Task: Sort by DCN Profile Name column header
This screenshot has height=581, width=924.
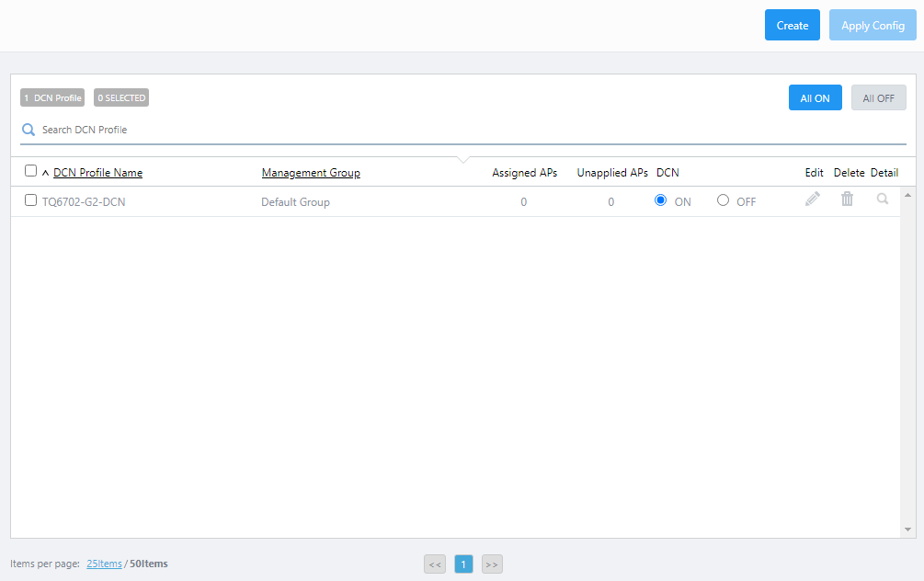Action: click(97, 173)
